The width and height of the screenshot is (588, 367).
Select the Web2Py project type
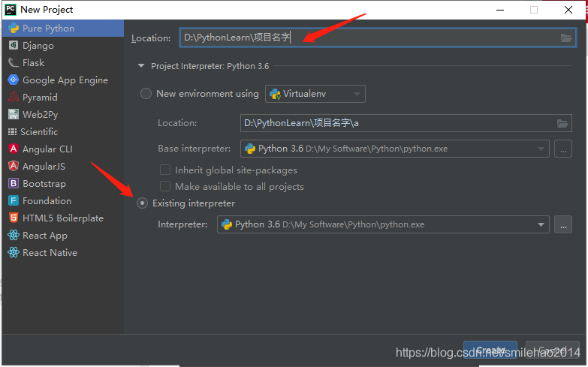click(63, 114)
